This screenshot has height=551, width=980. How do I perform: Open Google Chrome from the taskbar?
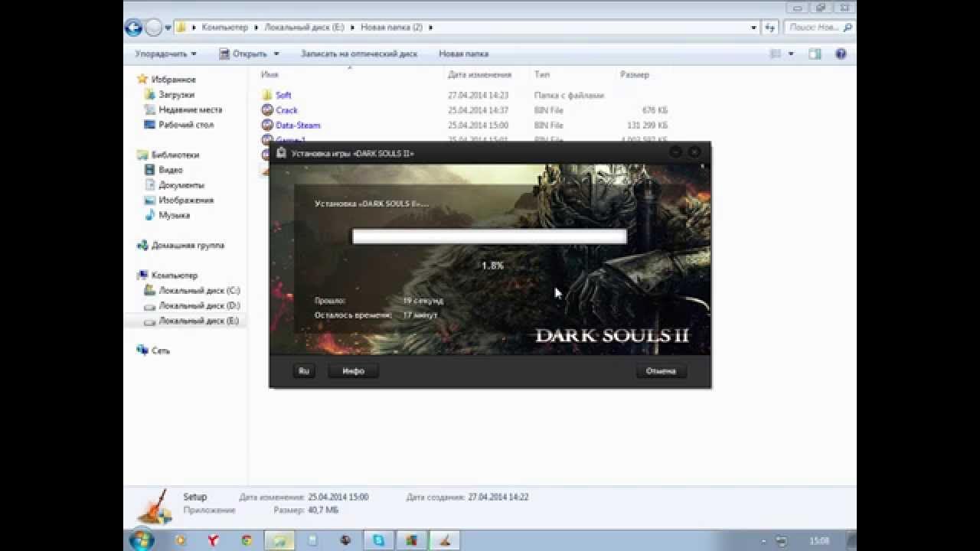(x=247, y=540)
